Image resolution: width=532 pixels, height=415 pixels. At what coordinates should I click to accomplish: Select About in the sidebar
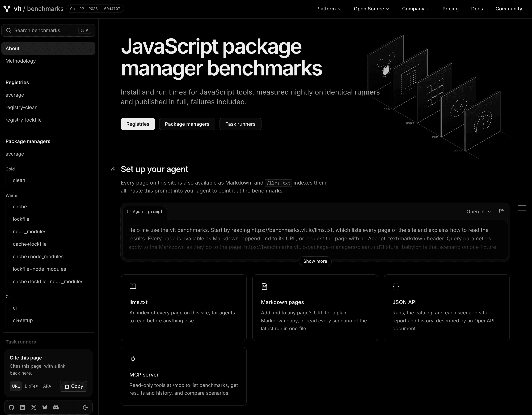48,48
